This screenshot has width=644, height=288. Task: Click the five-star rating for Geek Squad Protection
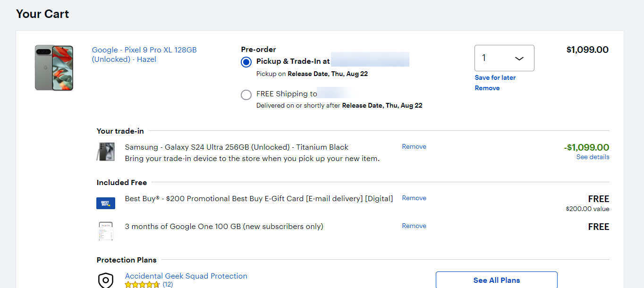pos(142,285)
